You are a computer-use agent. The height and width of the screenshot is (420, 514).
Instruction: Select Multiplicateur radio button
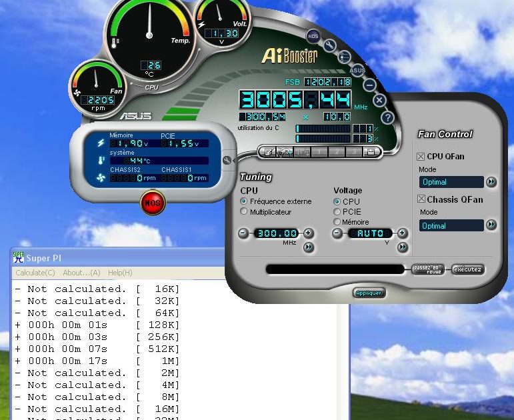pos(243,211)
